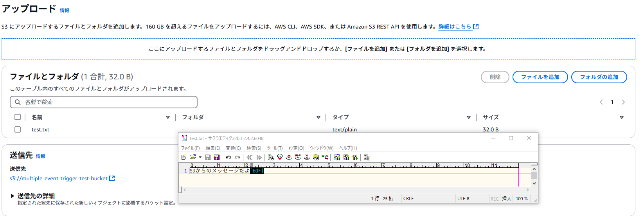Go to previous jump history position
The height and width of the screenshot is (219, 644).
point(249,157)
